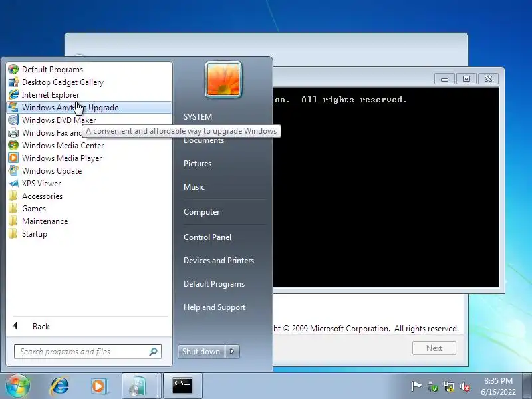Open Default Programs in right Start pane
532x399 pixels.
tap(214, 284)
